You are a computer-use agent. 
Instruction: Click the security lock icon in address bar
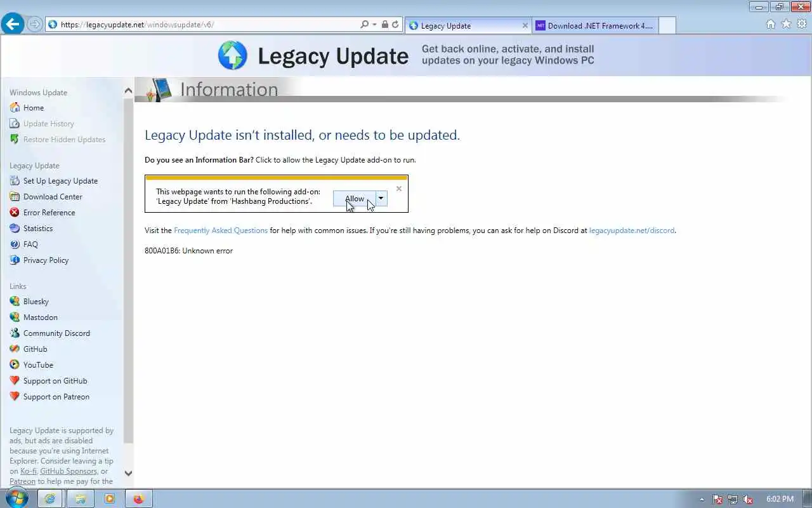pos(384,25)
